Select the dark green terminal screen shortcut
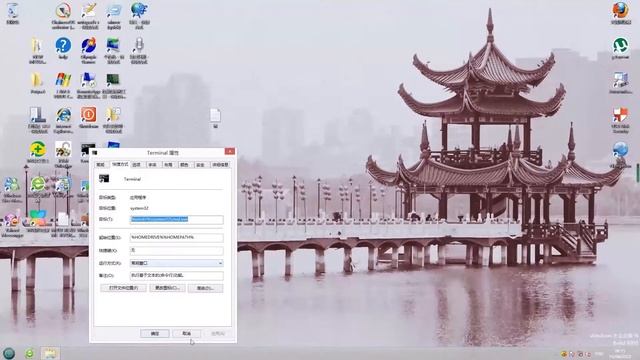The image size is (640, 360). tap(113, 80)
